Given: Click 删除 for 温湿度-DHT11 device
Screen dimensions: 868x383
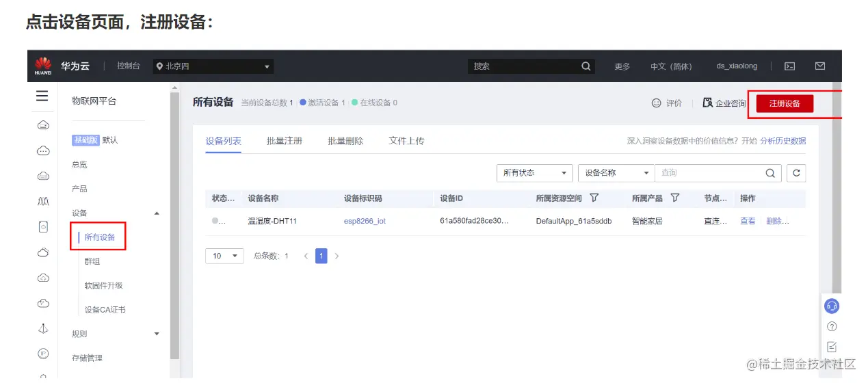Looking at the screenshot, I should [x=777, y=222].
